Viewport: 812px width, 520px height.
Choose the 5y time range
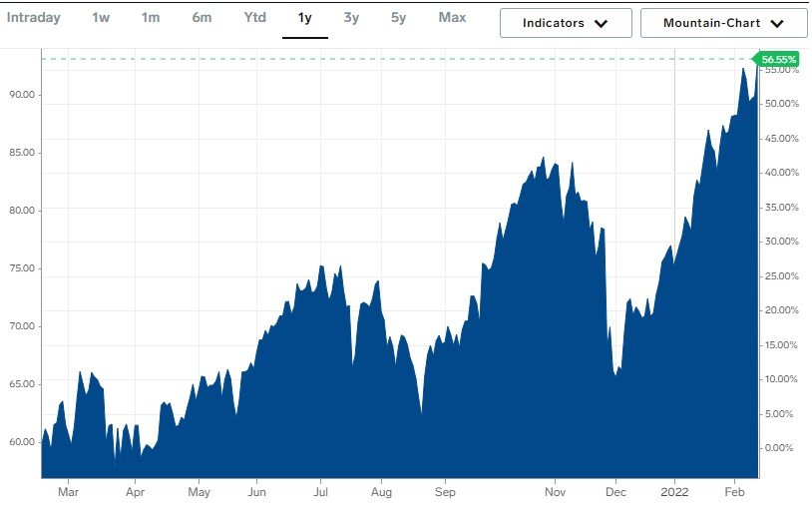(x=399, y=18)
